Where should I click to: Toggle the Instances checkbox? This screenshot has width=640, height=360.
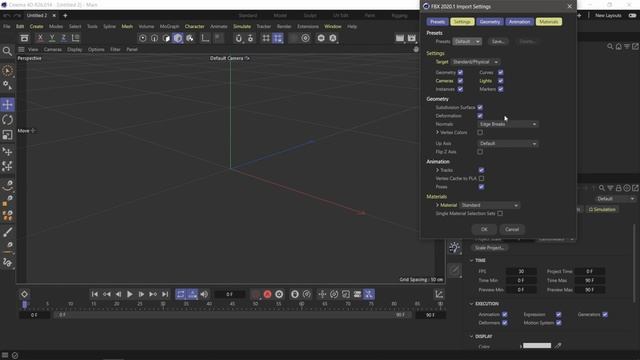click(x=460, y=89)
